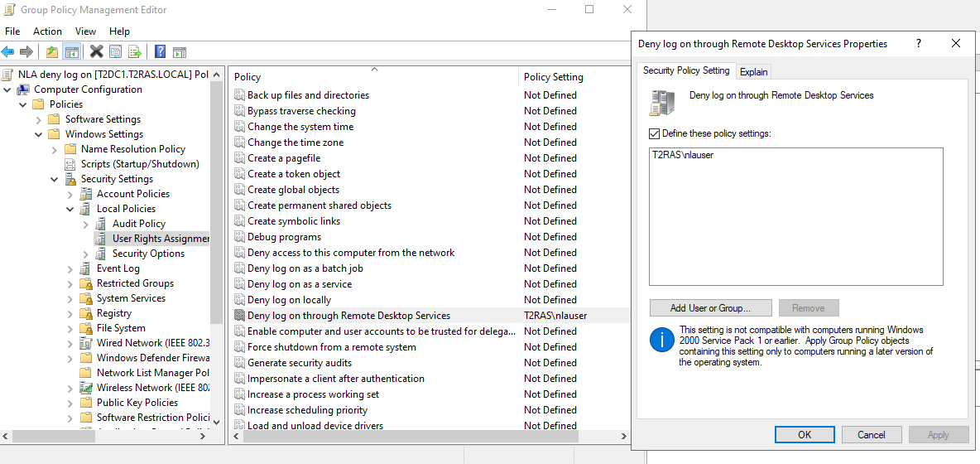Click the Add User or Group button
Image resolution: width=980 pixels, height=464 pixels.
click(710, 308)
